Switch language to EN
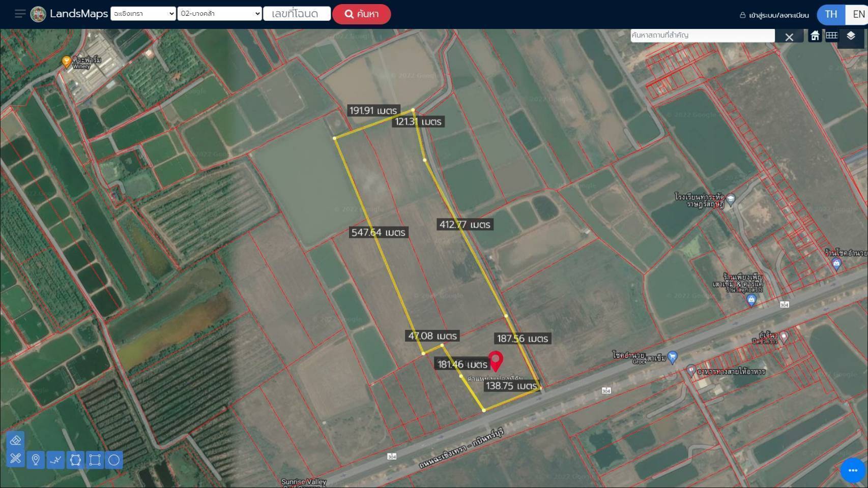Screen dimensions: 868x488 (858, 14)
